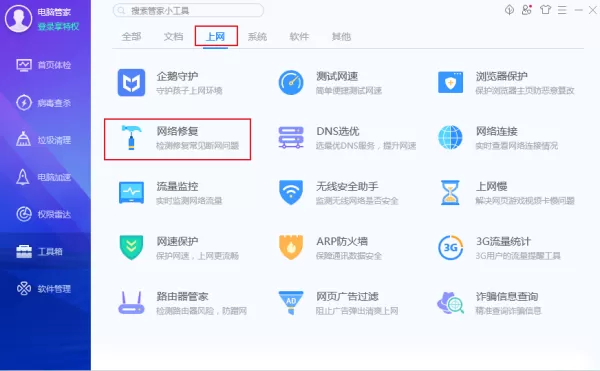The height and width of the screenshot is (371, 600).
Task: Switch to the 系统 tab
Action: pos(257,37)
